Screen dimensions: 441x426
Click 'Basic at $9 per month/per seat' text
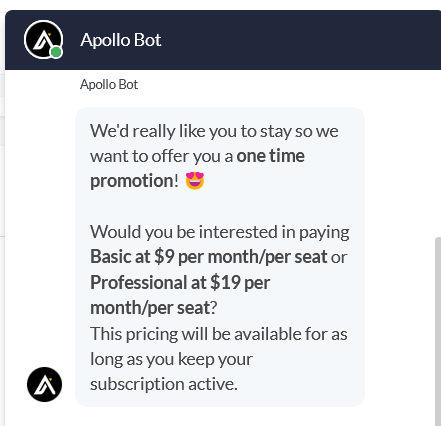click(209, 257)
